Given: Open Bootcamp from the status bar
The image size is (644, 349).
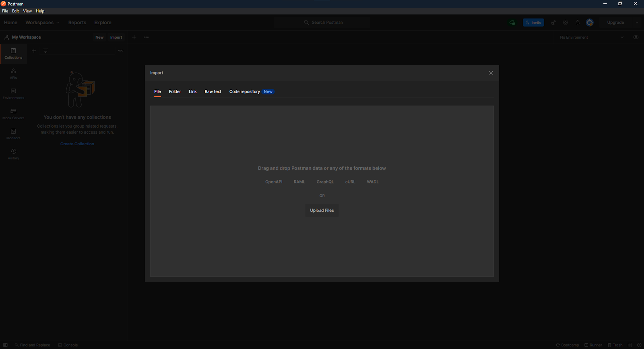Looking at the screenshot, I should [x=568, y=345].
